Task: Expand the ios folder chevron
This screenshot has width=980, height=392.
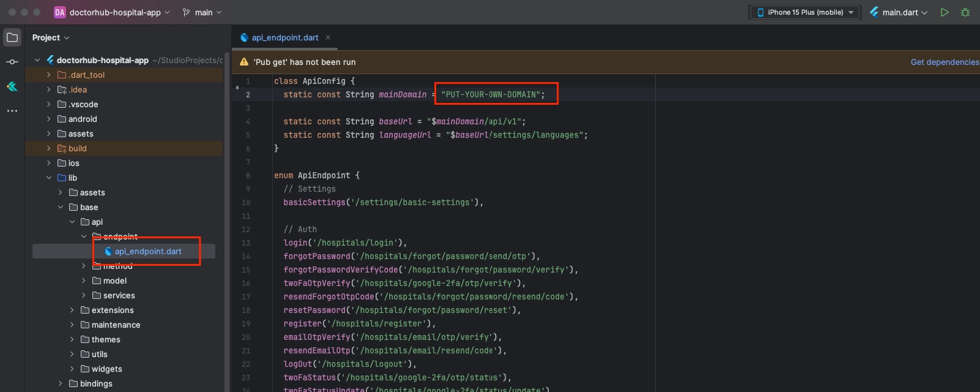Action: 49,163
